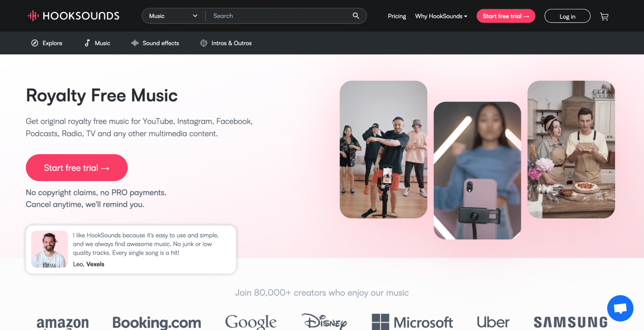Viewport: 644px width, 330px height.
Task: Click header Start free trial button
Action: click(506, 16)
